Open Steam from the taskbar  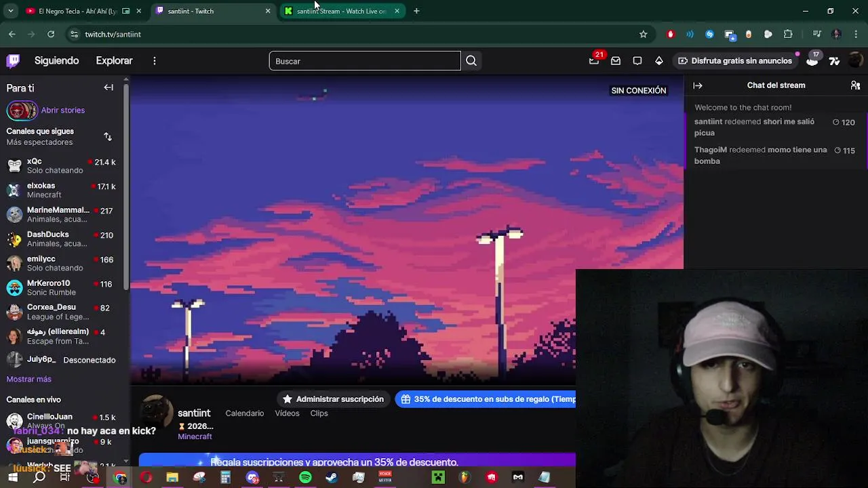pos(332,477)
